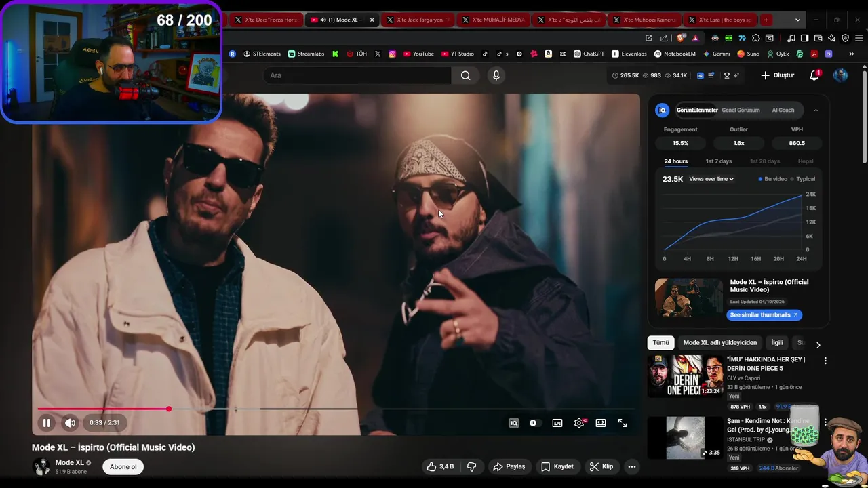Click the YouTube search field Ara

pyautogui.click(x=357, y=75)
